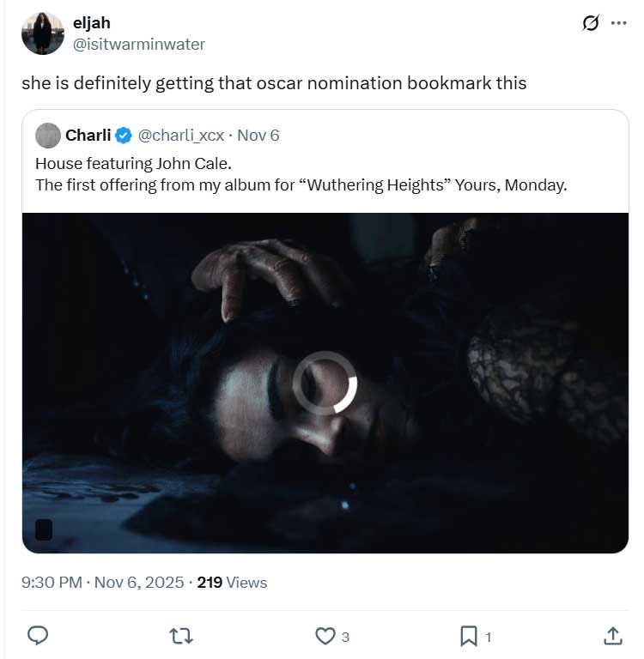Click the Nov 6 date on quoted tweet

[258, 136]
